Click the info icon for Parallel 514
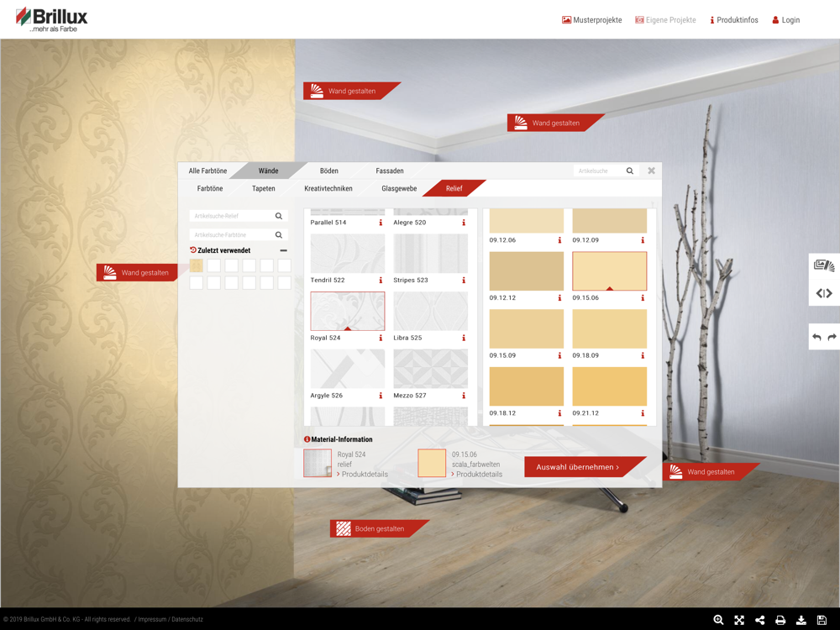Viewport: 840px width, 630px height. coord(381,223)
